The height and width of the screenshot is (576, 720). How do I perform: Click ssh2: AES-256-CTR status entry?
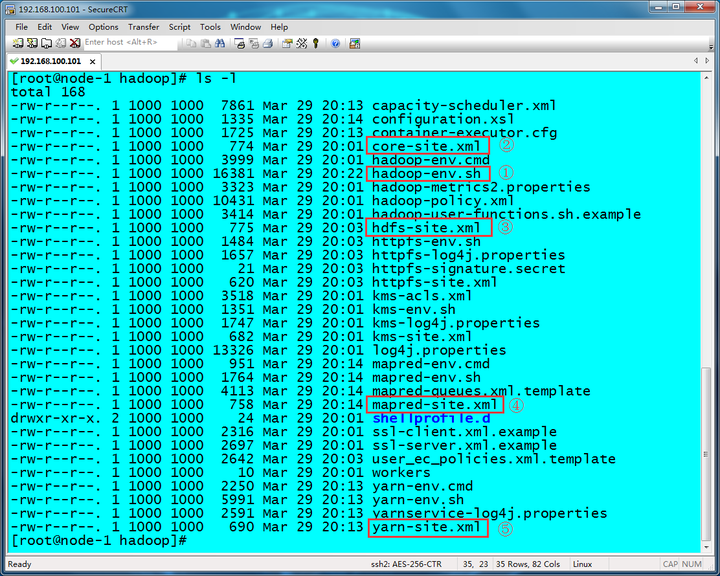[406, 564]
